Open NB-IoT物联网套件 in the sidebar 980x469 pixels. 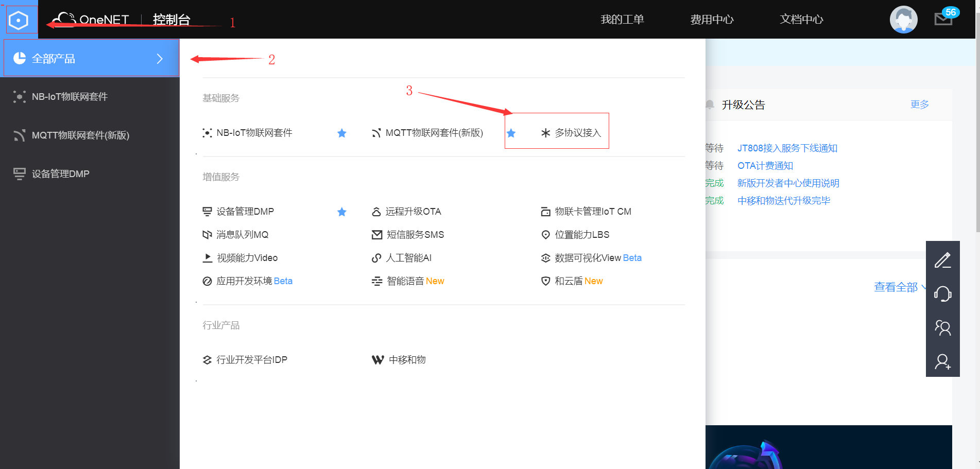(90, 97)
